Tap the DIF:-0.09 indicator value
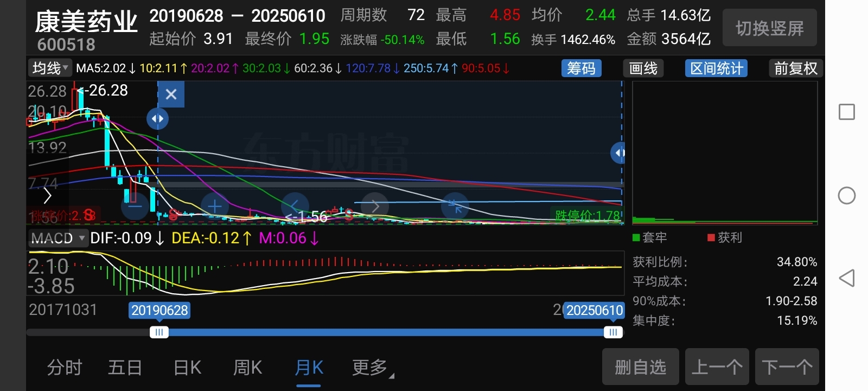Screen dimensions: 868x391 127,238
